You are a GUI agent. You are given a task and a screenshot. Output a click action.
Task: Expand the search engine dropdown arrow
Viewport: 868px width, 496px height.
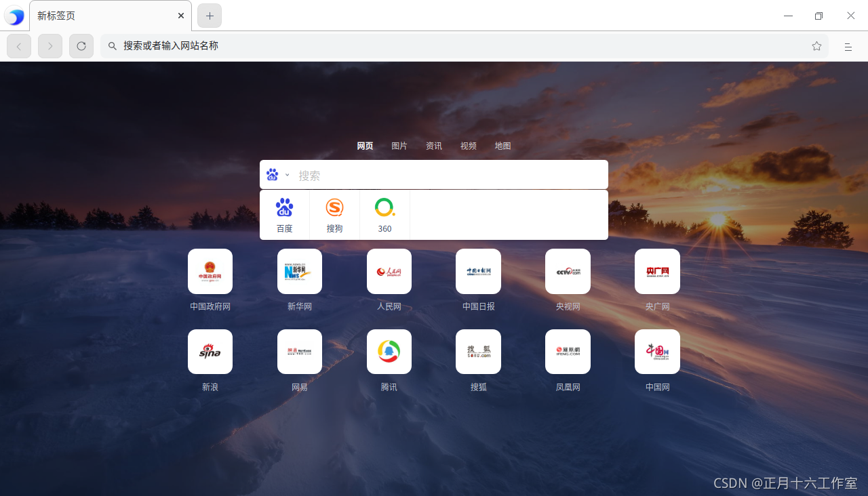[287, 175]
